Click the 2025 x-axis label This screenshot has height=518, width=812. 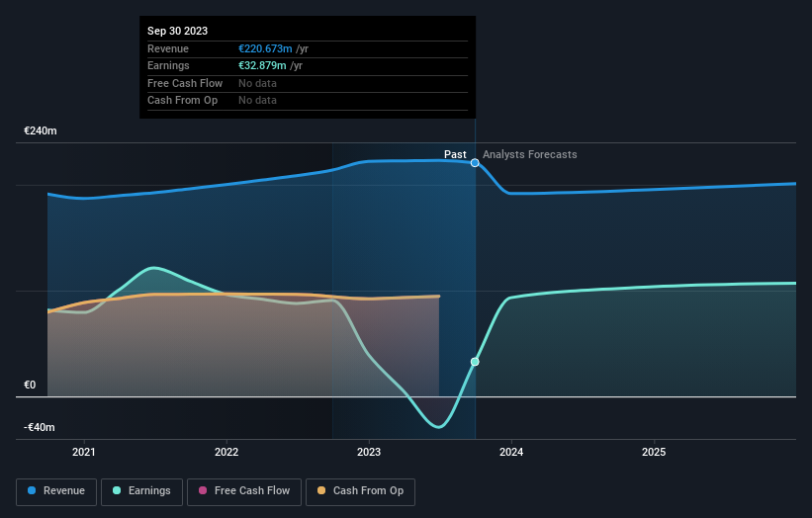coord(654,453)
